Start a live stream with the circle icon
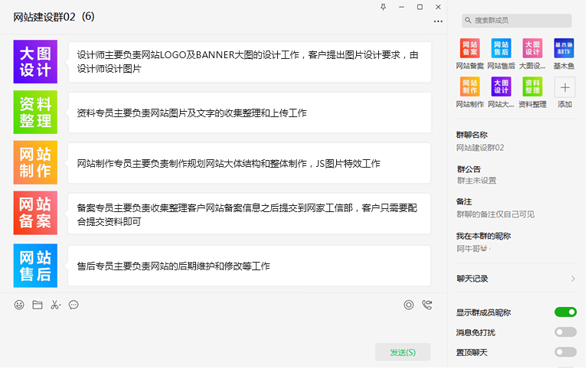Viewport: 588px width, 369px height. click(409, 305)
